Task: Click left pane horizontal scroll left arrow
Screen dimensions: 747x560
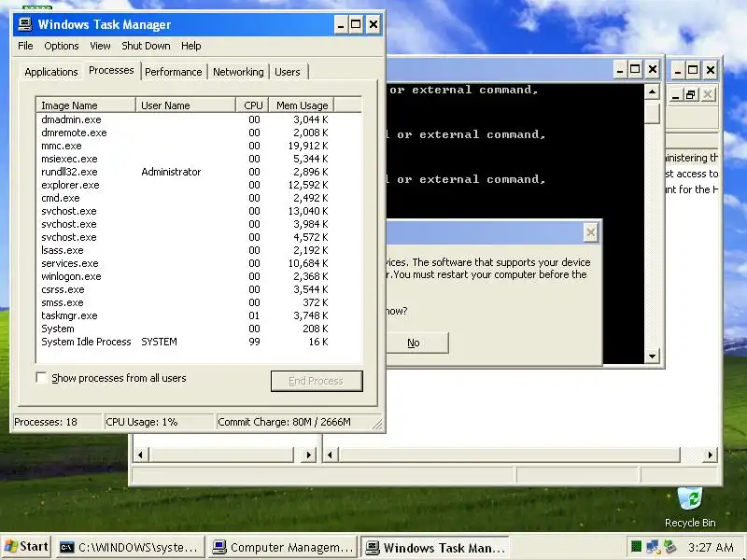Action: [x=140, y=455]
